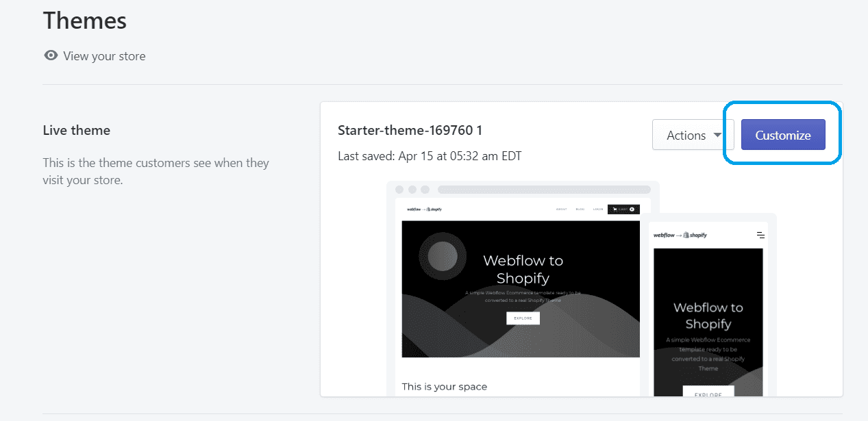
Task: Expand the Actions dropdown
Action: (693, 135)
